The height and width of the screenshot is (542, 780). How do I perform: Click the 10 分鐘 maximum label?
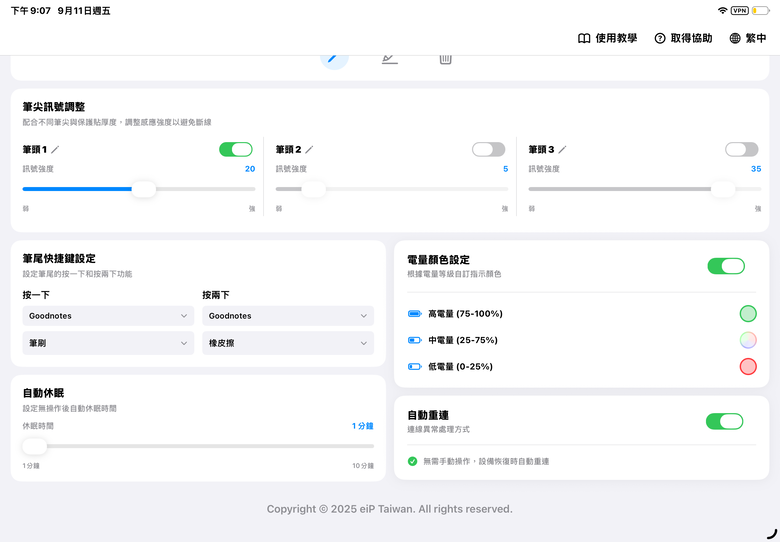click(363, 466)
